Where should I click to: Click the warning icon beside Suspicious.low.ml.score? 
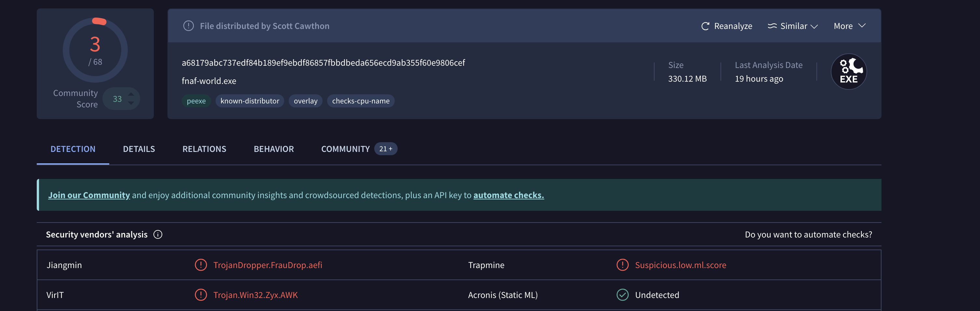click(622, 265)
